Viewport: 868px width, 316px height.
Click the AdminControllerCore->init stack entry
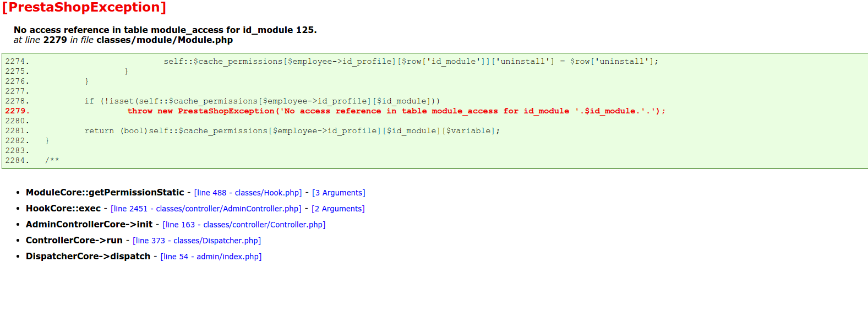[x=89, y=224]
